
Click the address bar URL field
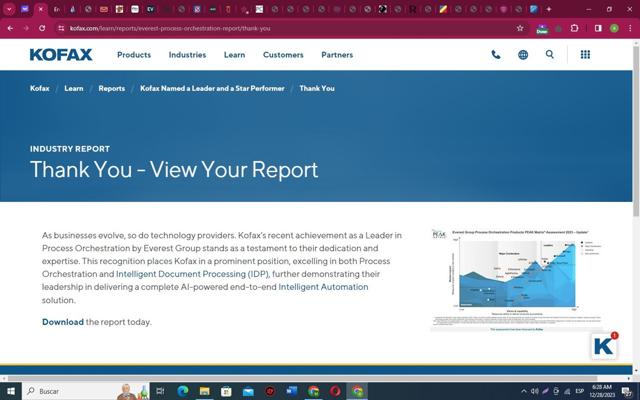pos(286,28)
